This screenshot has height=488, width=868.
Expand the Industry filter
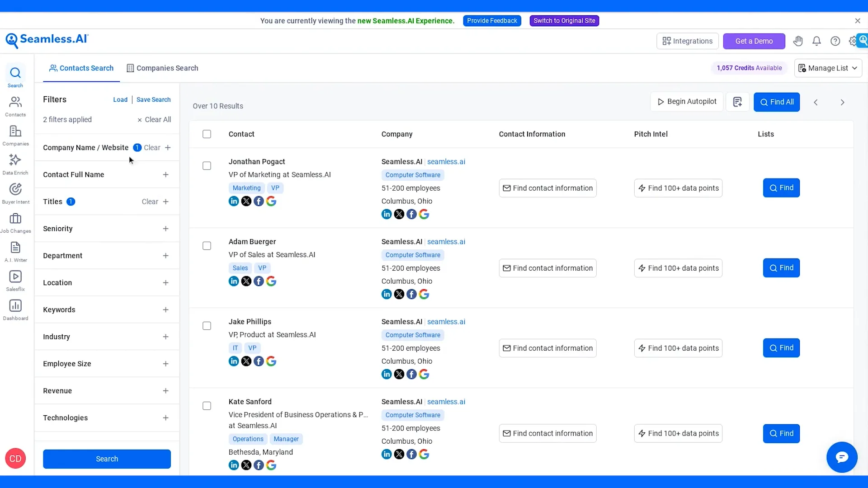click(165, 337)
